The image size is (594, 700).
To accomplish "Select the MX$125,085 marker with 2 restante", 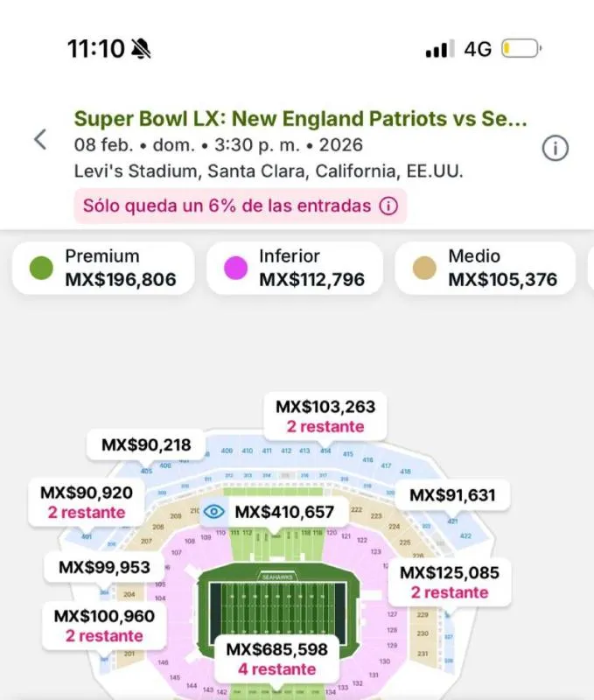I will point(450,583).
